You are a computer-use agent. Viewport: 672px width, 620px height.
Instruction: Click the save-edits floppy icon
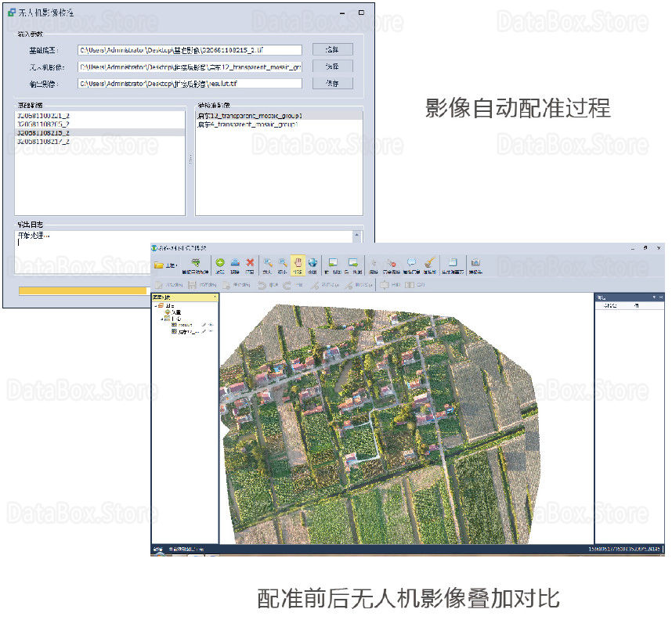tap(193, 285)
